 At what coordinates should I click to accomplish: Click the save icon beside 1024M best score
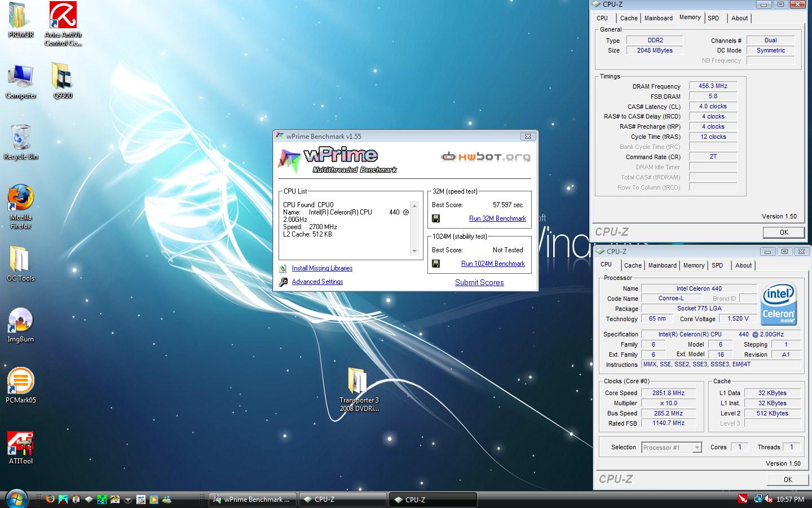tap(436, 264)
